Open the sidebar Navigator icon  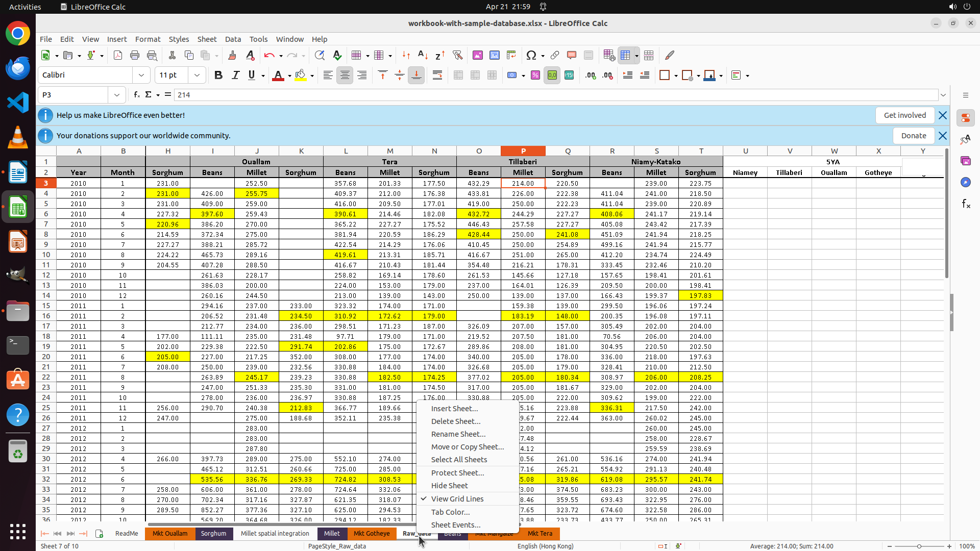965,182
